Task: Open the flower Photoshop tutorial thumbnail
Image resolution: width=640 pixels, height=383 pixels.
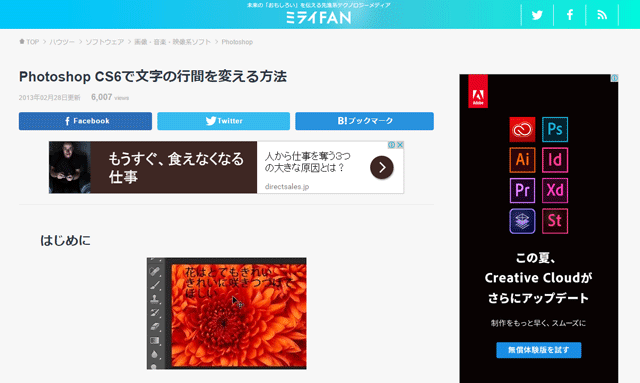Action: pos(227,313)
